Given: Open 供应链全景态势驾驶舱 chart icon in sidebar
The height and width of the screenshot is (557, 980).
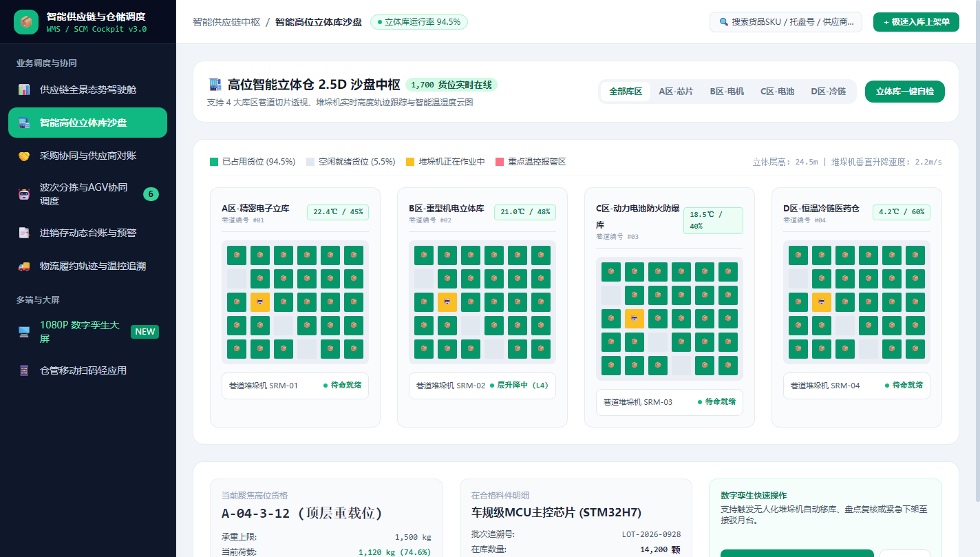Looking at the screenshot, I should [24, 90].
